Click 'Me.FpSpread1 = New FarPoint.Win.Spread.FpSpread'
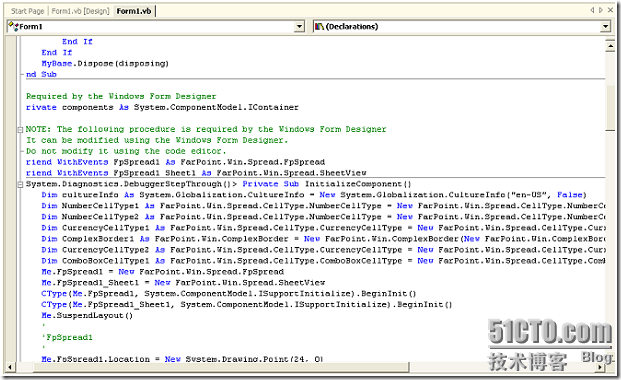This screenshot has width=621, height=380. (163, 272)
